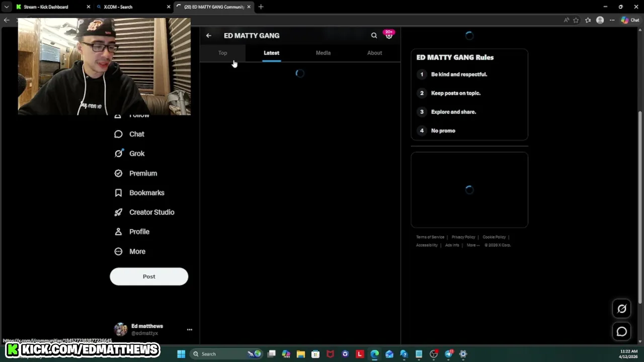This screenshot has width=644, height=362.
Task: Open Task View on taskbar
Action: coord(272,354)
